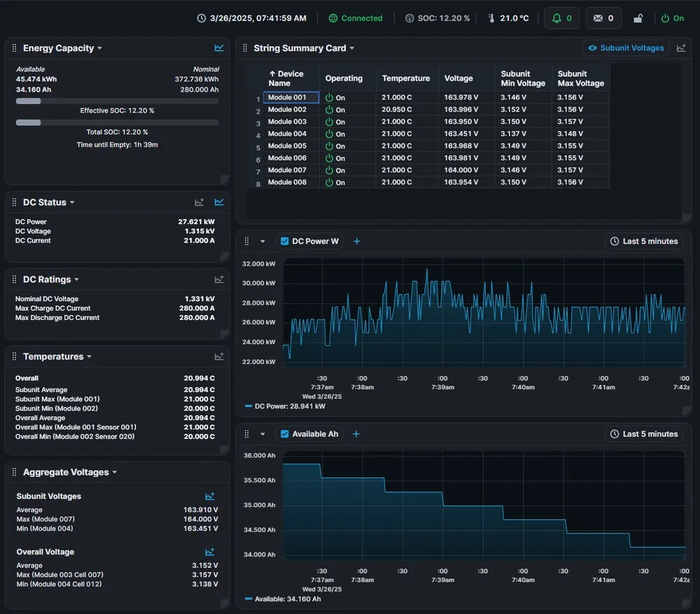700x614 pixels.
Task: Sort by Subunit Min Voltage header
Action: [x=523, y=78]
